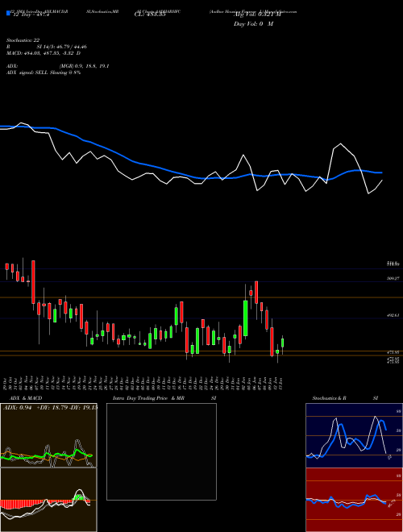
Task: Open the MACD histogram chart panel
Action: pos(48,500)
